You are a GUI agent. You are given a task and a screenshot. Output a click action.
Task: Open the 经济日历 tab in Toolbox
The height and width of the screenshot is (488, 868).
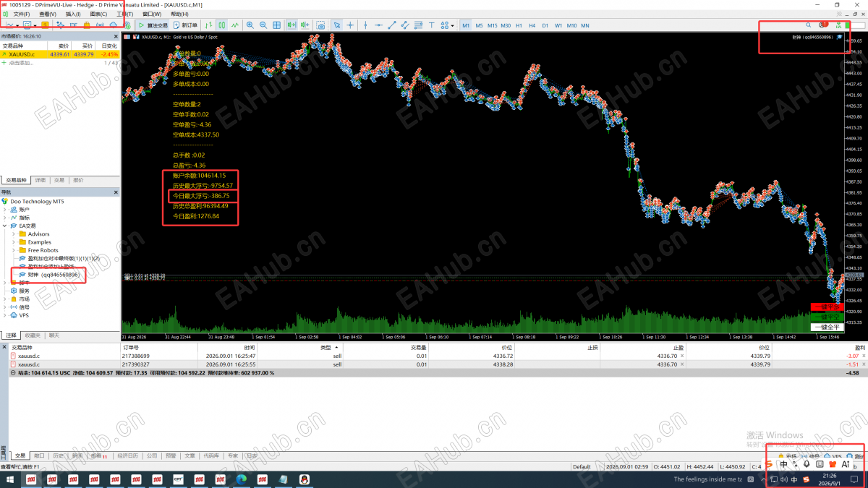[127, 456]
